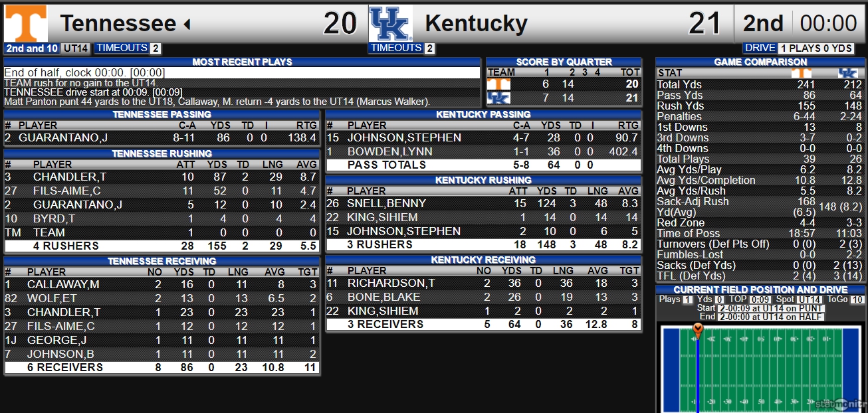This screenshot has height=413, width=868.
Task: Click the Current Field Position and Drive header
Action: point(760,290)
